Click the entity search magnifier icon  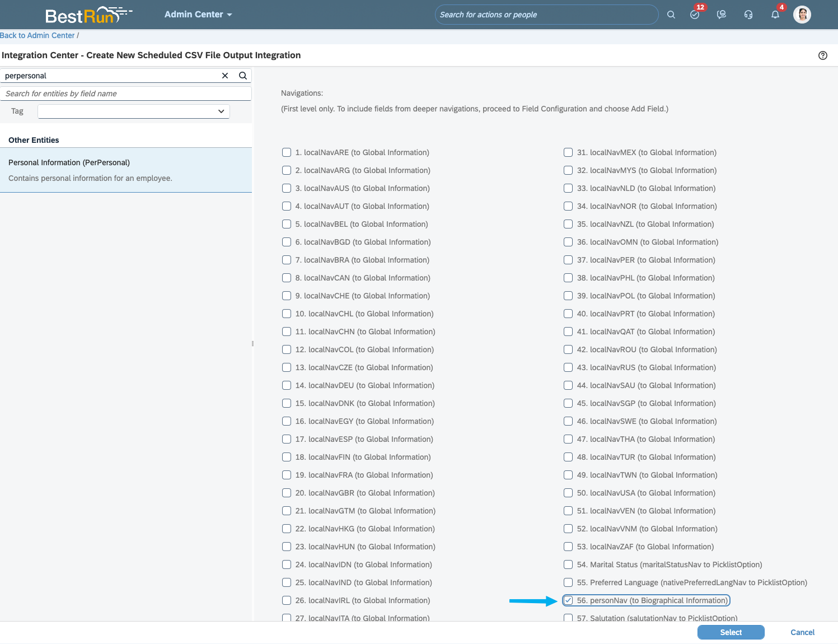coord(243,76)
